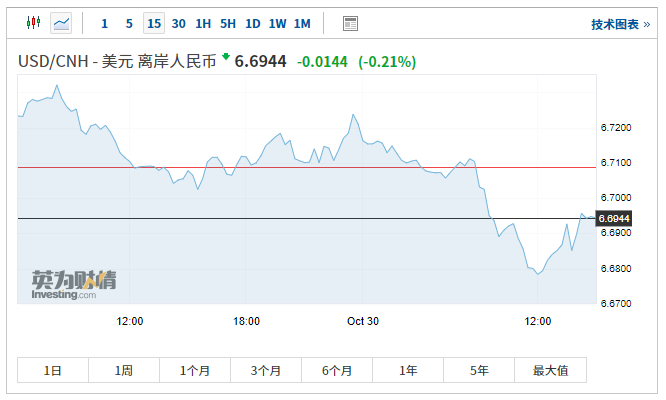The height and width of the screenshot is (400, 666).
Task: Open the news list panel icon
Action: click(350, 23)
